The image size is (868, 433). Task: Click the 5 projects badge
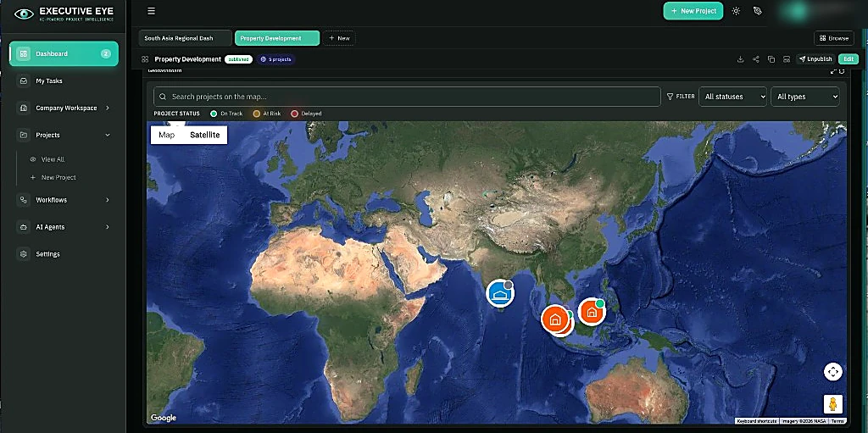[x=275, y=59]
